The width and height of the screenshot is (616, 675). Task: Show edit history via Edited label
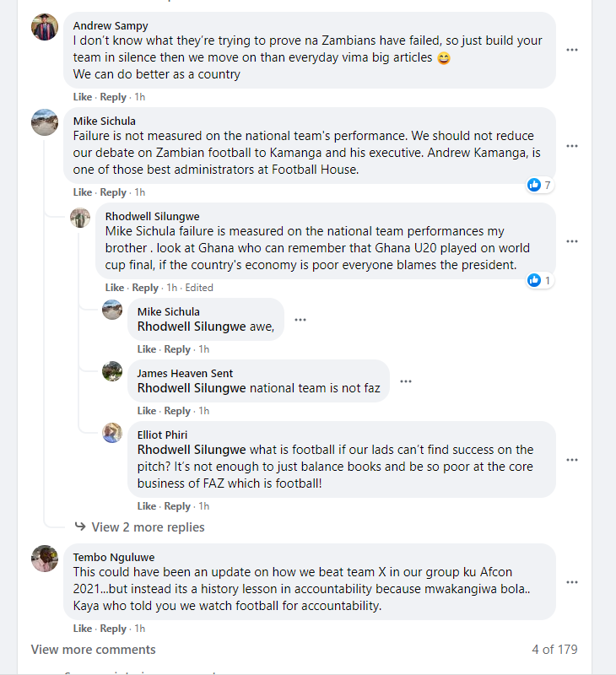coord(199,288)
